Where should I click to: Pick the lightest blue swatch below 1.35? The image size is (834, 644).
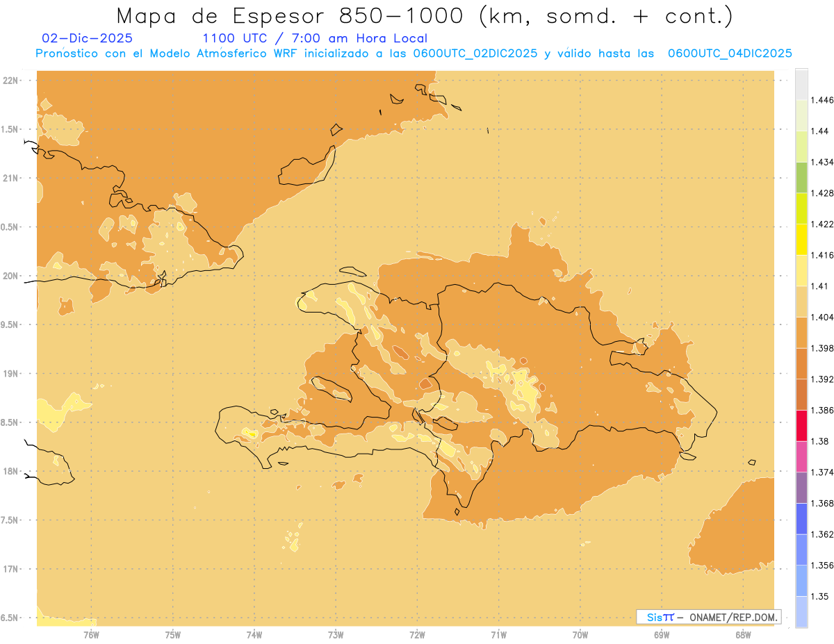(x=801, y=611)
